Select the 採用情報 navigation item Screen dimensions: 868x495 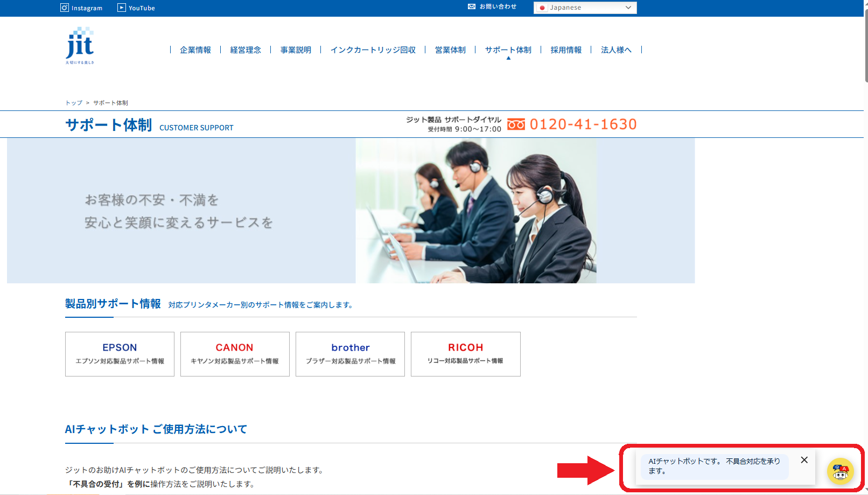click(x=566, y=50)
